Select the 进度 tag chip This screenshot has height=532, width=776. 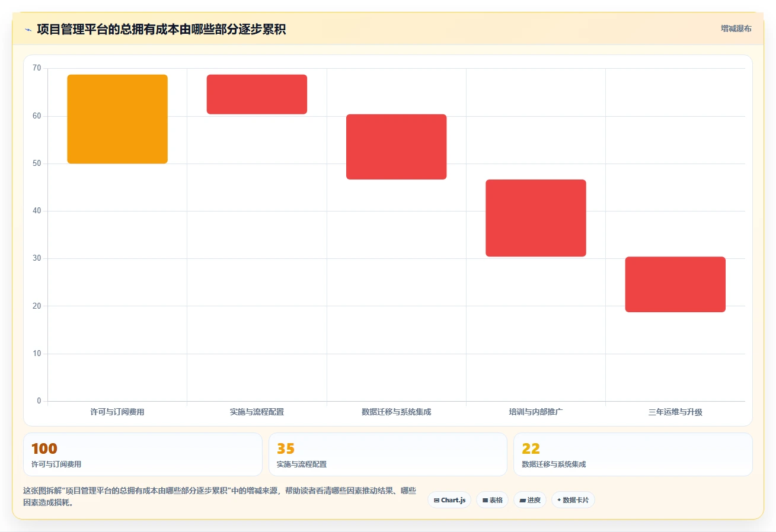point(529,500)
